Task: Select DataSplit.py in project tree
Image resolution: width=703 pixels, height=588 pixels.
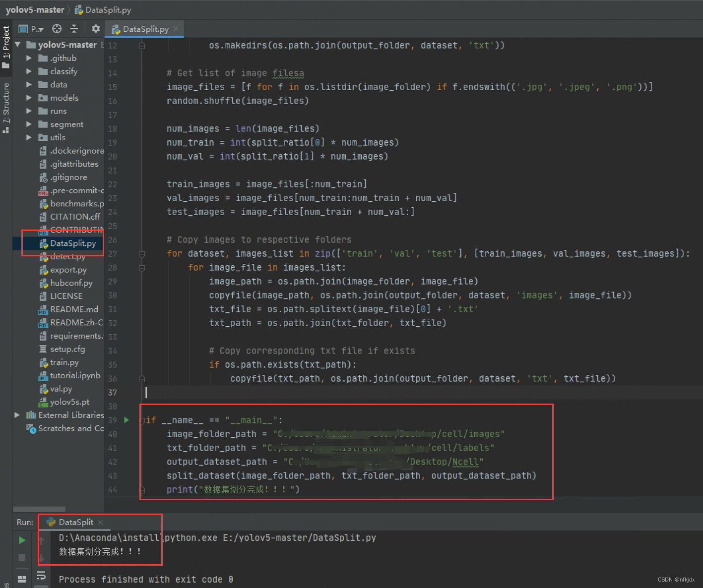Action: (x=67, y=243)
